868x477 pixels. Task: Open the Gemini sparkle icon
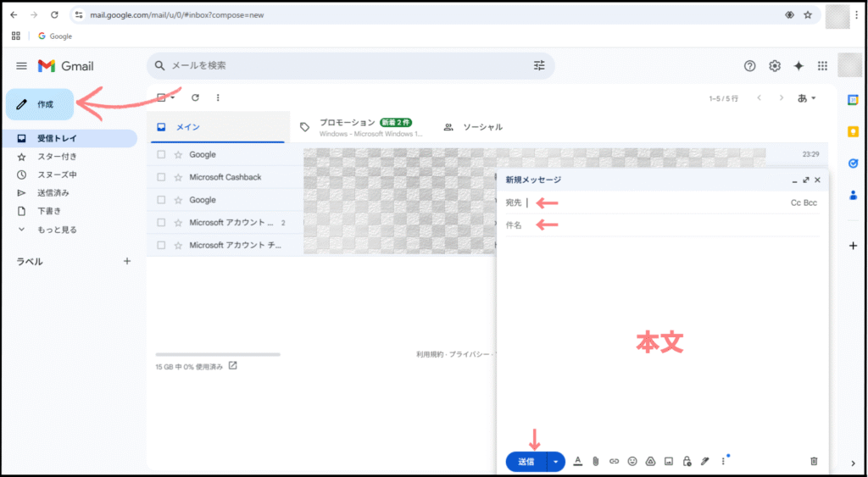click(x=798, y=66)
